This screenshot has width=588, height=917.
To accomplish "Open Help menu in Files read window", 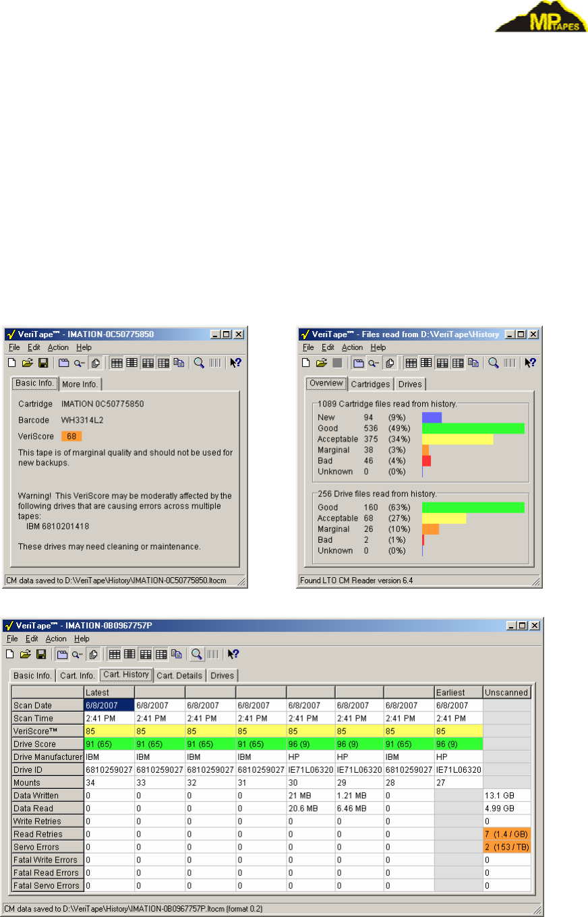I will 378,347.
